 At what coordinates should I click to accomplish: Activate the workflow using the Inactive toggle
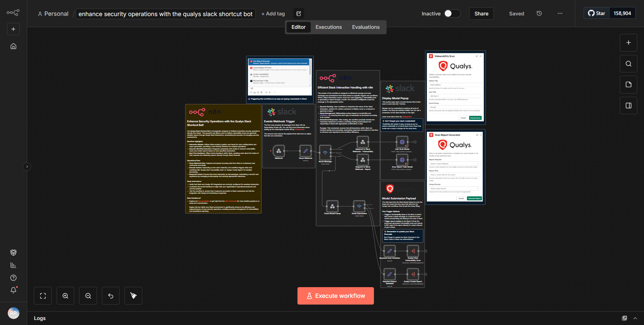click(x=452, y=13)
